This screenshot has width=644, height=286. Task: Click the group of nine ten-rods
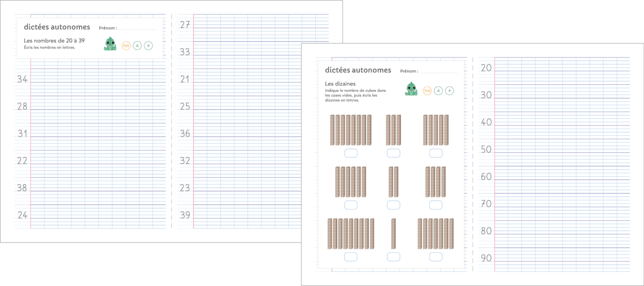(x=351, y=233)
